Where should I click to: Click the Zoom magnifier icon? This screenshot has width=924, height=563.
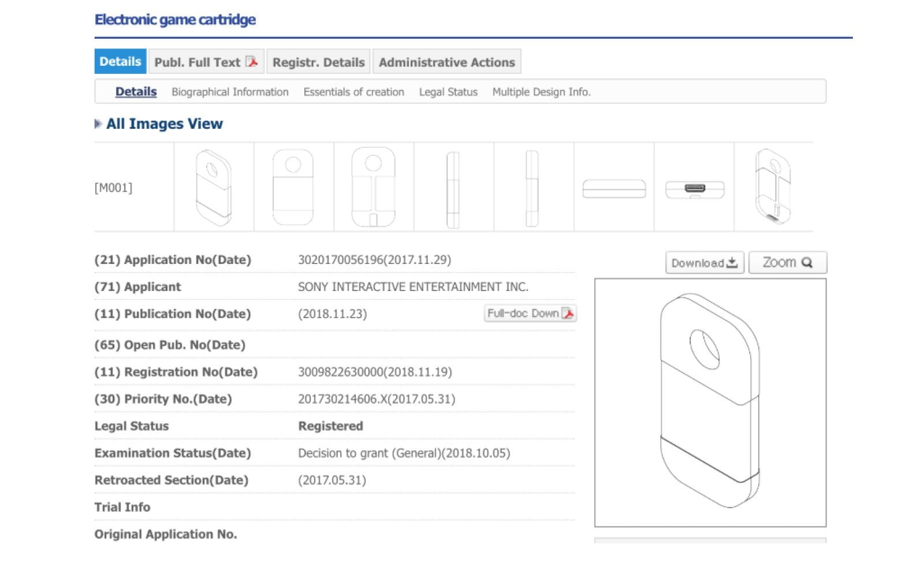807,263
